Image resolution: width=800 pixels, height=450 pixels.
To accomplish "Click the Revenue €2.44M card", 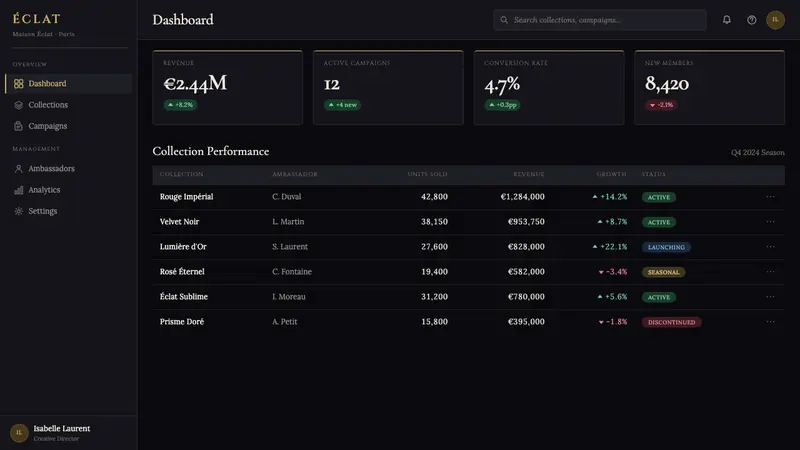I will [228, 87].
